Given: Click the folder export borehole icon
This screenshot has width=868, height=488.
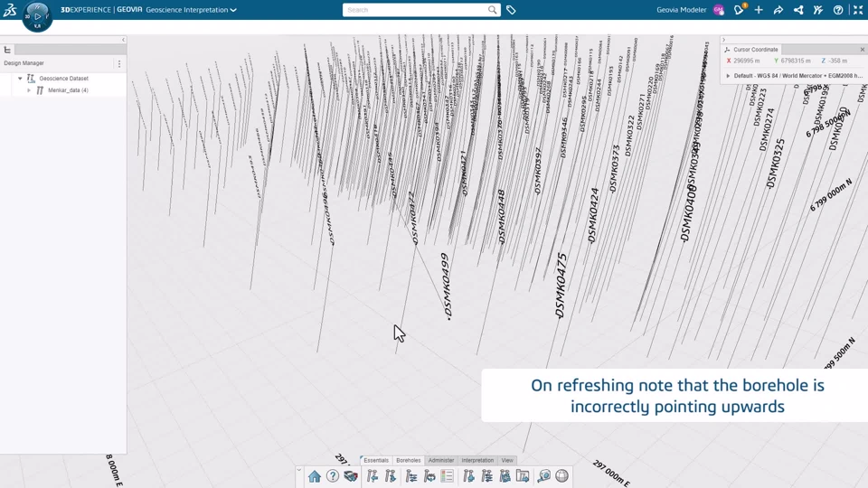Looking at the screenshot, I should tap(523, 476).
